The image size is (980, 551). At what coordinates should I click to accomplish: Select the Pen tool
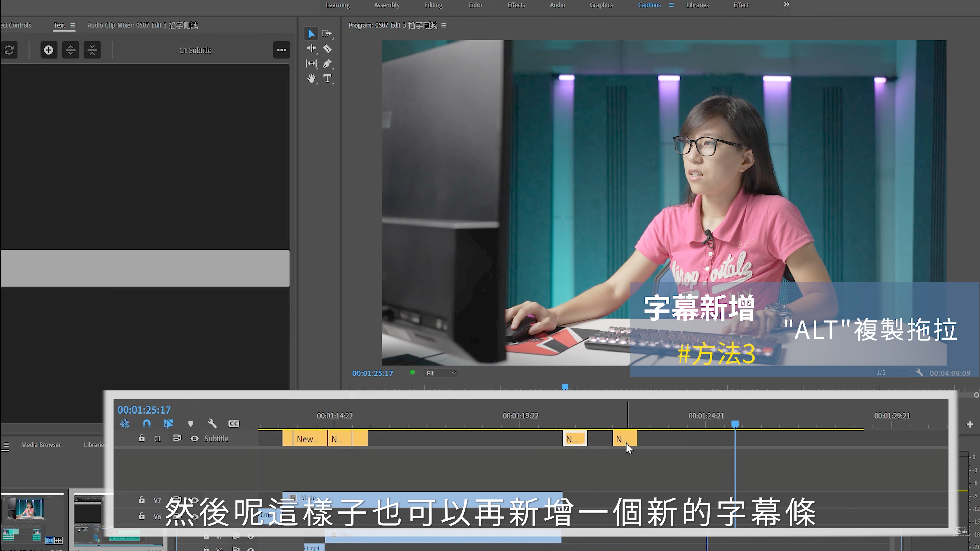[x=327, y=64]
